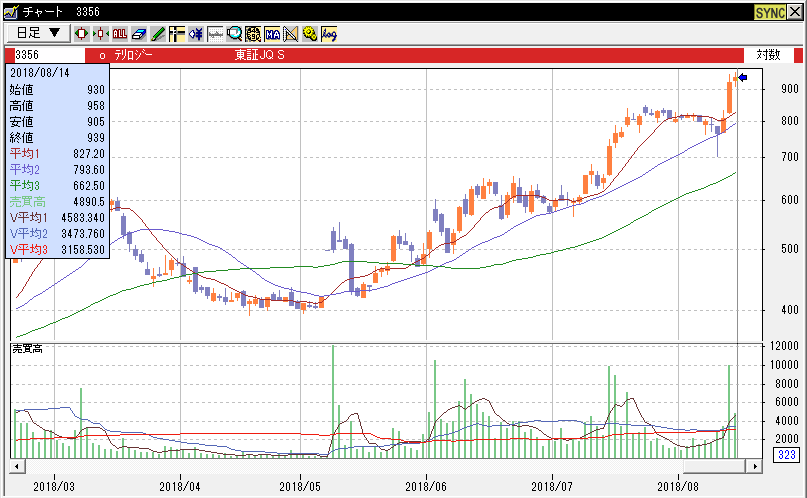Click the ALL display range icon

click(x=120, y=33)
